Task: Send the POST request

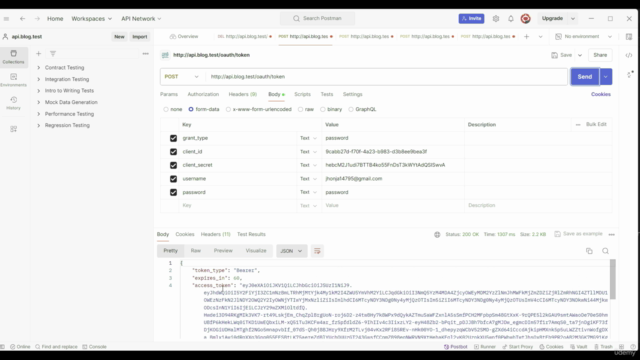Action: pos(584,77)
